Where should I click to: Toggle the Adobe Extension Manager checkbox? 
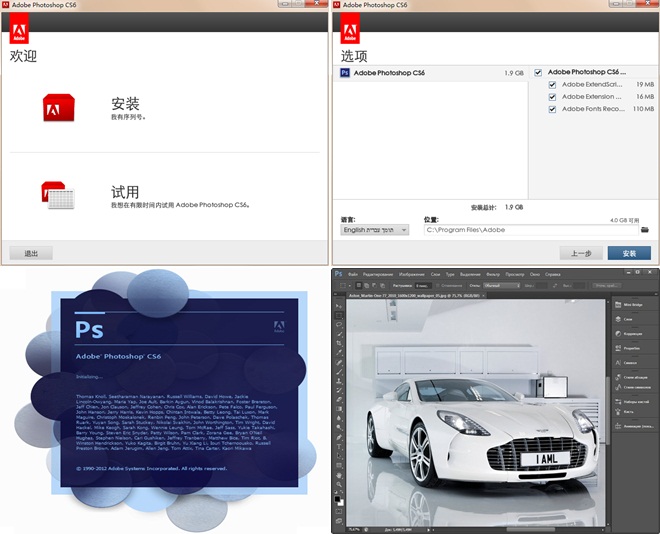pyautogui.click(x=552, y=97)
